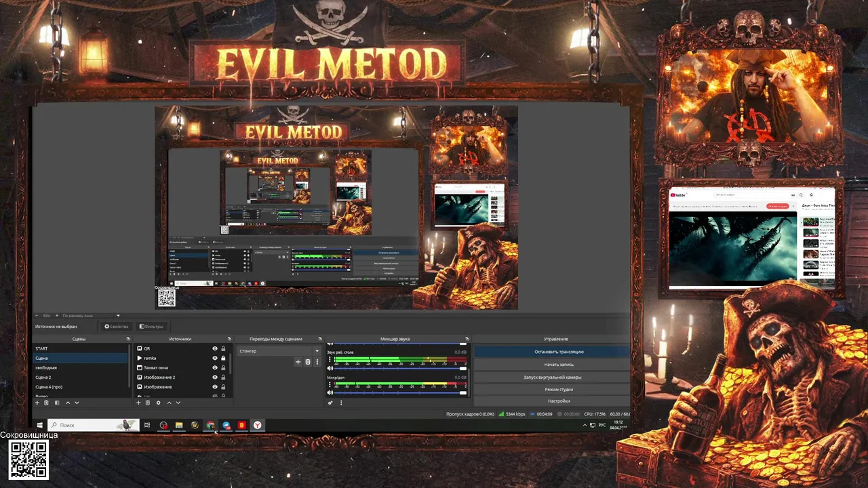Mute the Микр/доп audio channel
868x488 pixels.
(x=330, y=392)
